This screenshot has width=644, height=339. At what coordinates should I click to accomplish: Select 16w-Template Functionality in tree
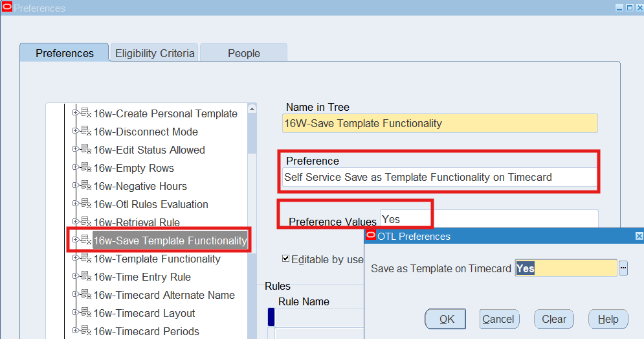coord(157,259)
